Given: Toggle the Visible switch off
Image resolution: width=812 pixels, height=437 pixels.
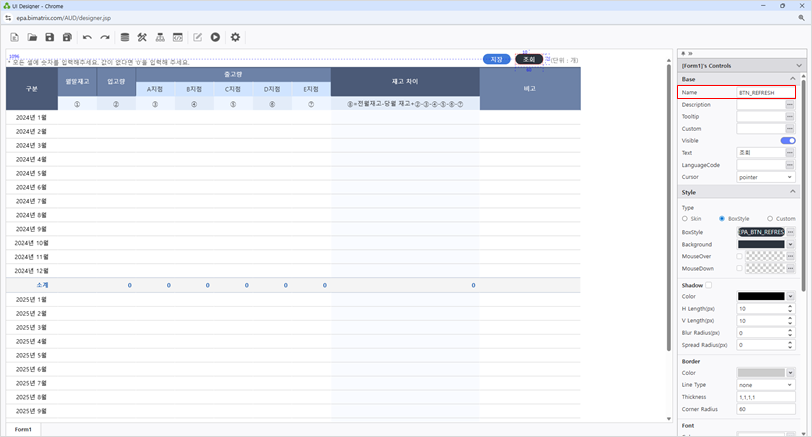Looking at the screenshot, I should (x=788, y=141).
